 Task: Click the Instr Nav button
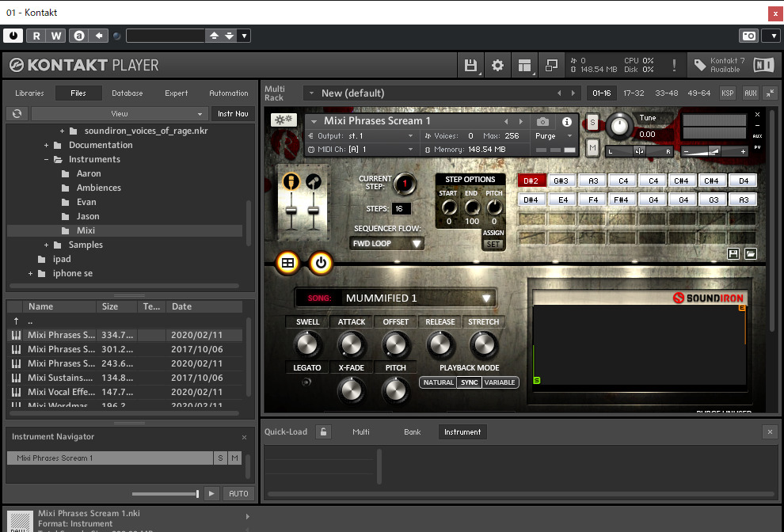pyautogui.click(x=233, y=113)
